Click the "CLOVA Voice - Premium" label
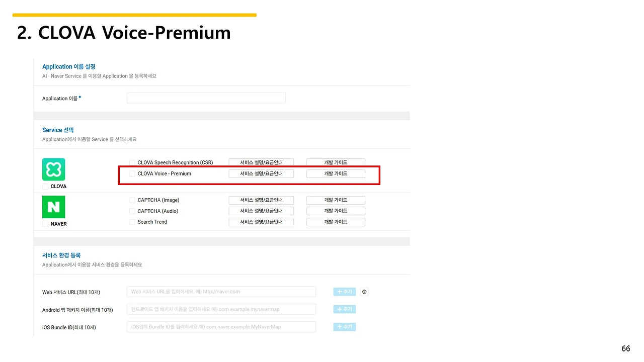644x362 pixels. click(x=165, y=173)
